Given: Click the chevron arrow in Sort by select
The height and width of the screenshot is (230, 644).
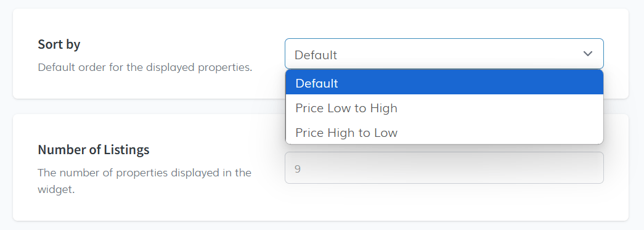Looking at the screenshot, I should pyautogui.click(x=588, y=54).
